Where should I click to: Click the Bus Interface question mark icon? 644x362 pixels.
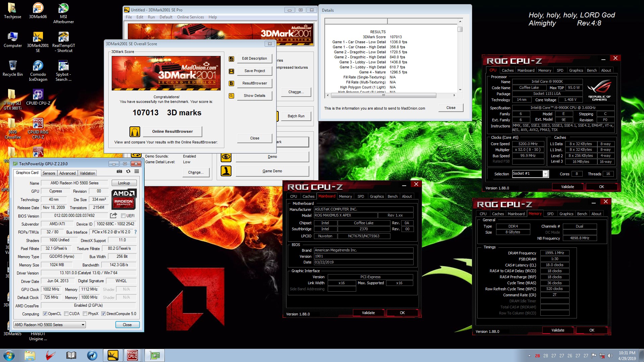click(x=136, y=232)
